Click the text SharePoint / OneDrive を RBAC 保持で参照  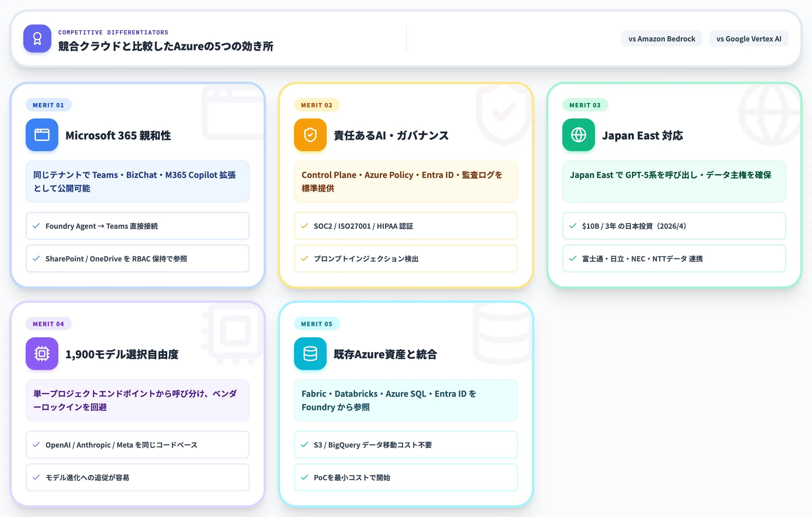coord(116,259)
